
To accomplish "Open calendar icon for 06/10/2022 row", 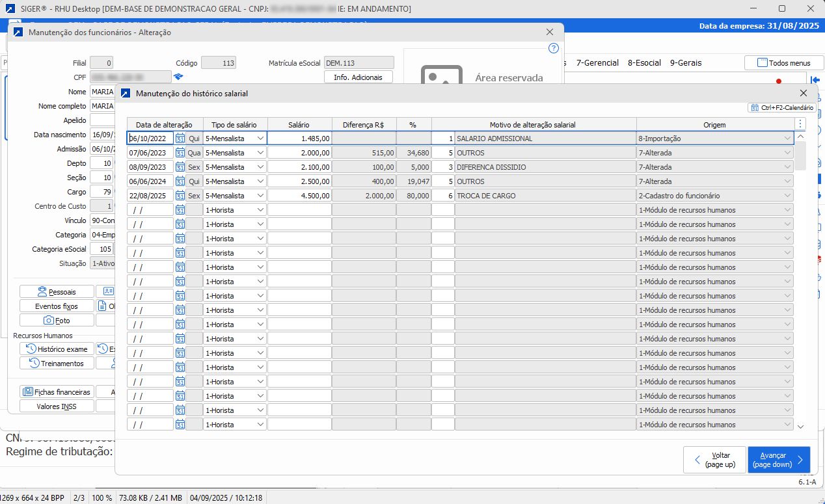I will click(x=180, y=139).
